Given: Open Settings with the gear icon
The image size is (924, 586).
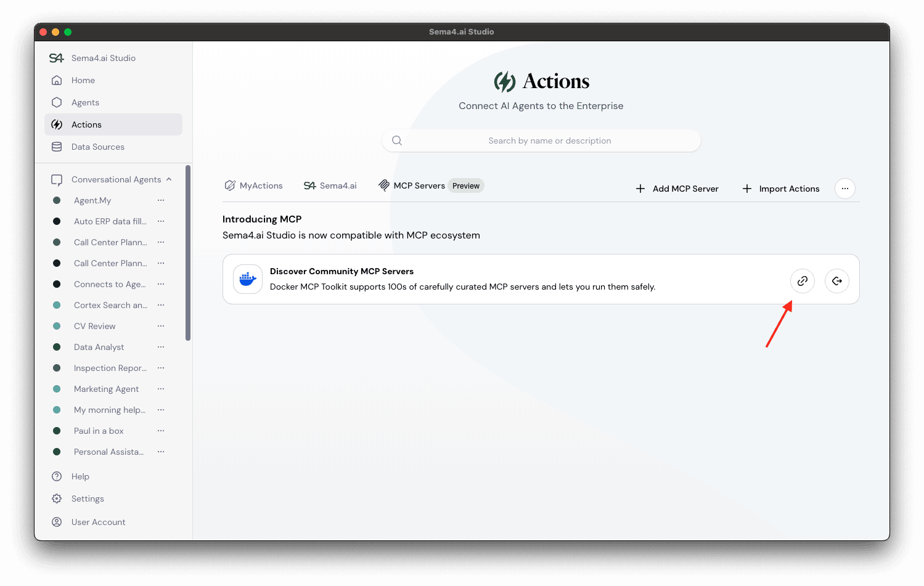Looking at the screenshot, I should click(x=57, y=499).
